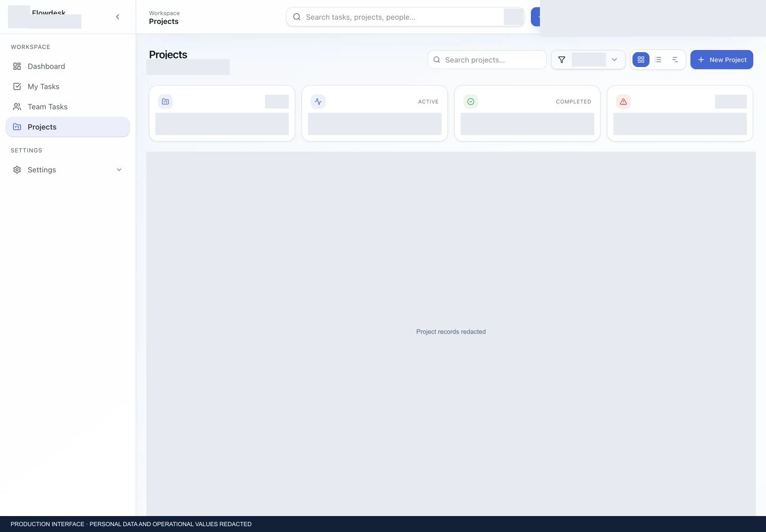Go to My Tasks

[x=68, y=87]
